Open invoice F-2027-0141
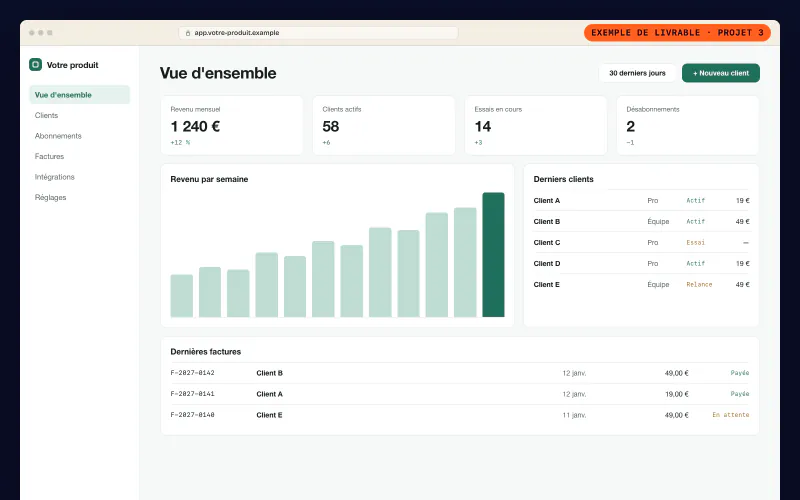The height and width of the screenshot is (500, 800). pyautogui.click(x=192, y=394)
